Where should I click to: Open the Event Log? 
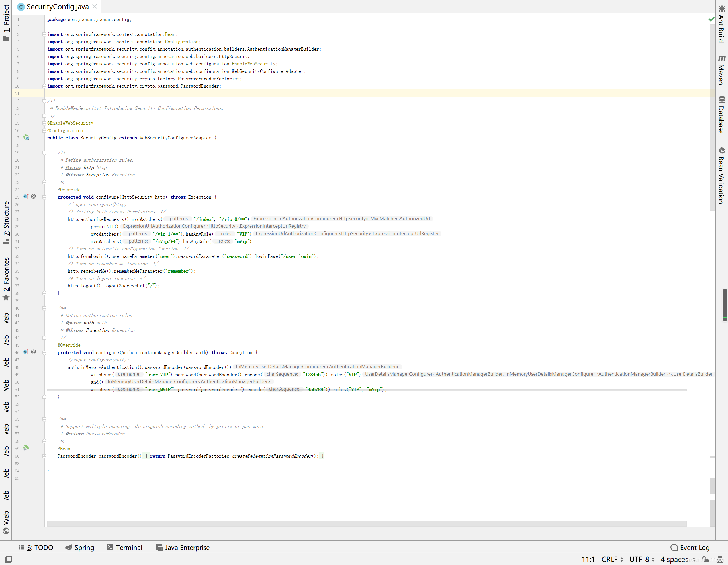click(690, 547)
